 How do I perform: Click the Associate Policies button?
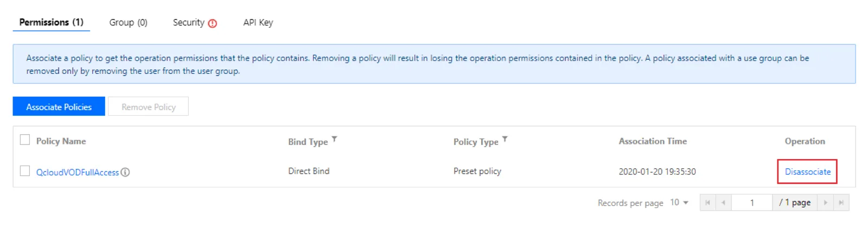click(x=59, y=107)
